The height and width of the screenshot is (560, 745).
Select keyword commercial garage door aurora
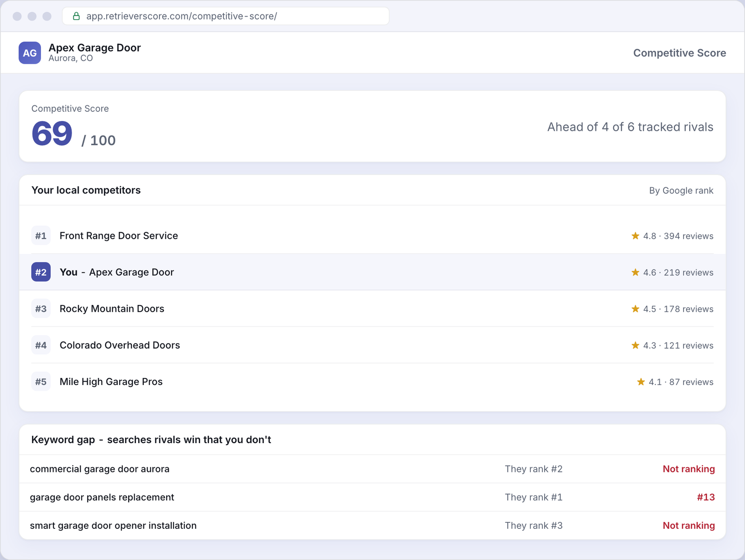tap(100, 469)
